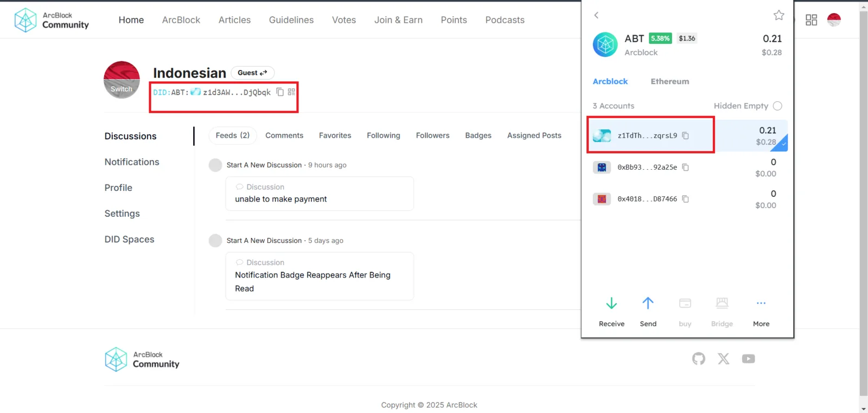Open Profile in the sidebar

click(x=118, y=188)
